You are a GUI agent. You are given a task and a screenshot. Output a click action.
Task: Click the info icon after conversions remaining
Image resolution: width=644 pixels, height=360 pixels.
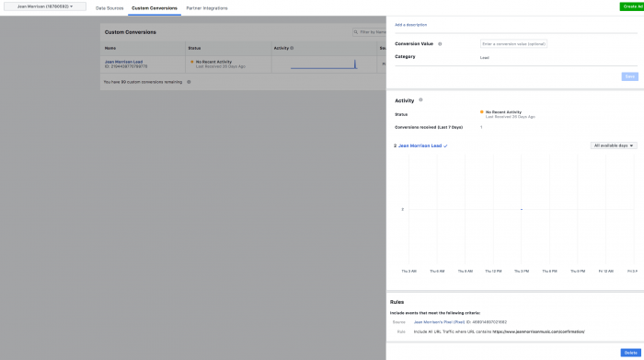tap(189, 82)
